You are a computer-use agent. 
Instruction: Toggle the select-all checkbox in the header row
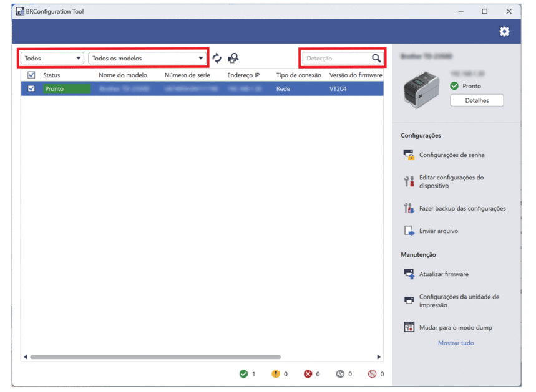click(31, 75)
